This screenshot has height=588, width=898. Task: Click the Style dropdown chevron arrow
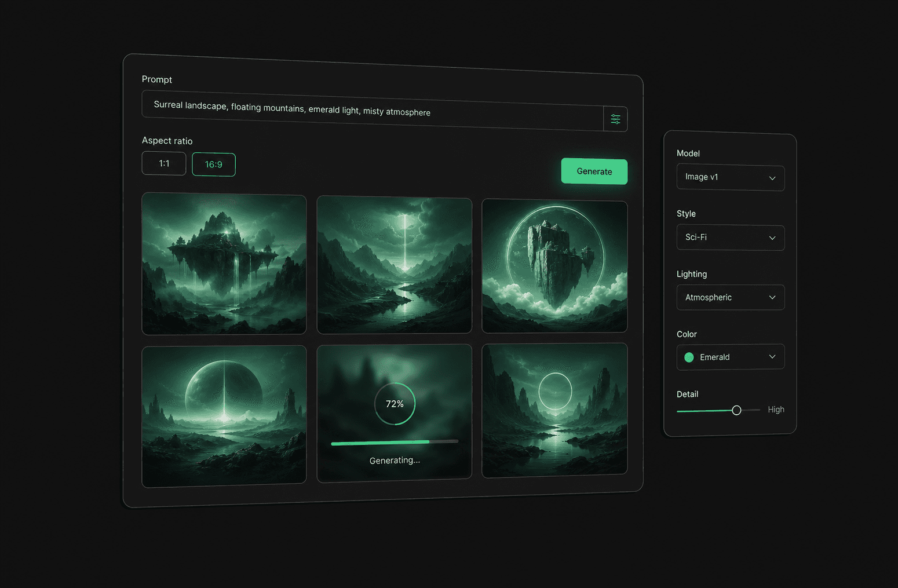[x=772, y=238]
